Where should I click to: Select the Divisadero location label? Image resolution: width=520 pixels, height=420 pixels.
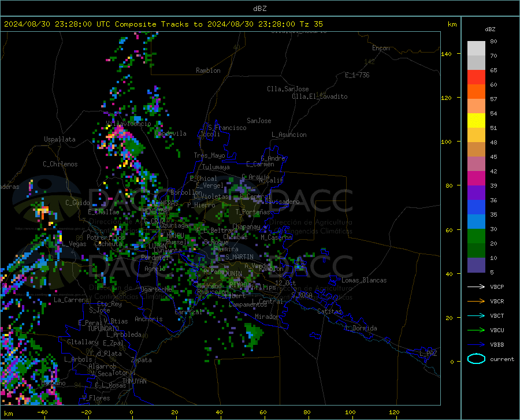[282, 202]
